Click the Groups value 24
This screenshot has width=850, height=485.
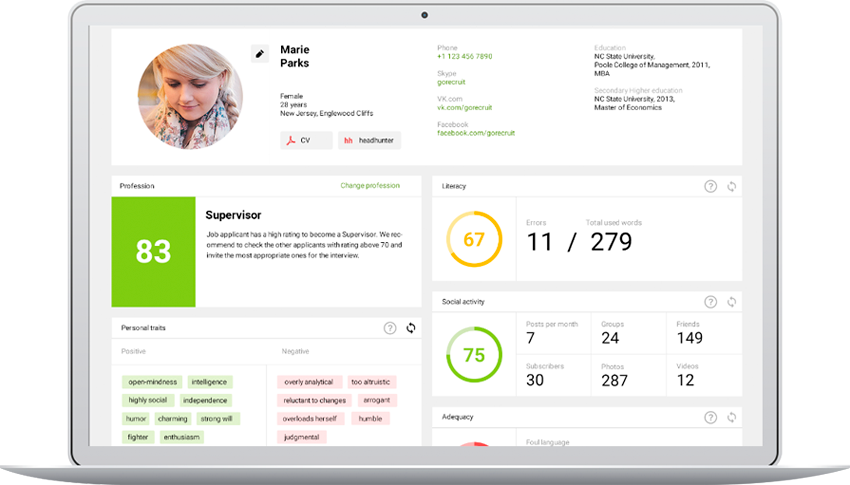[610, 338]
